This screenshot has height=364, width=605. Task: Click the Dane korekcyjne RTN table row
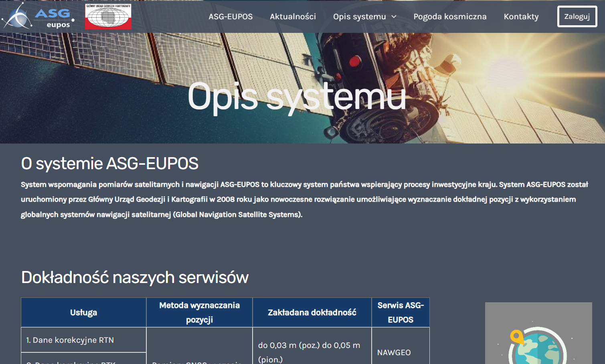tap(70, 340)
